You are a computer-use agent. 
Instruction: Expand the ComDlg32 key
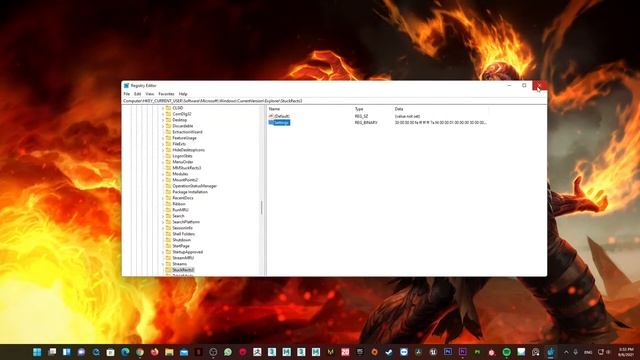tap(163, 114)
